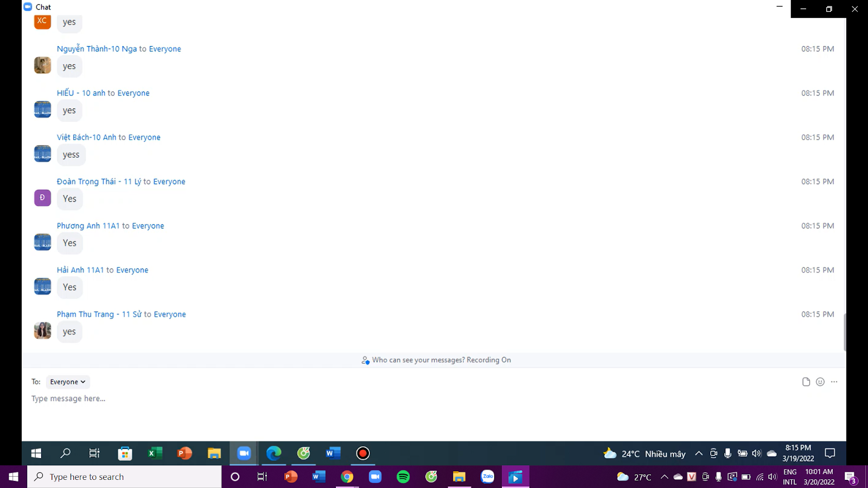Expand hidden tray icons in inner taskbar

pos(699,453)
